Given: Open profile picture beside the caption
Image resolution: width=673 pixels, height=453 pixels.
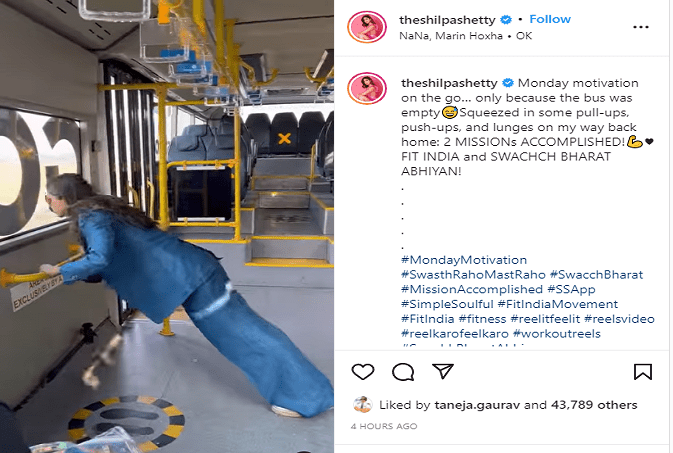Looking at the screenshot, I should [x=367, y=88].
